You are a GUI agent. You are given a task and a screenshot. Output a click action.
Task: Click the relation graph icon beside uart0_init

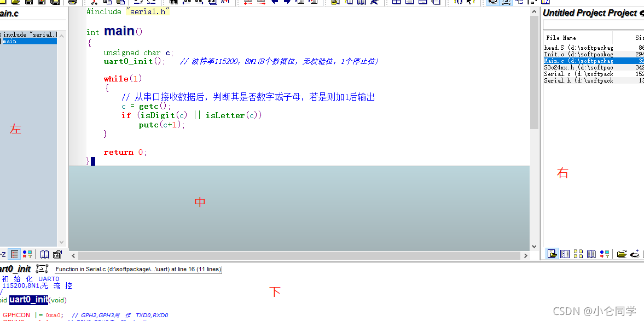pos(42,269)
